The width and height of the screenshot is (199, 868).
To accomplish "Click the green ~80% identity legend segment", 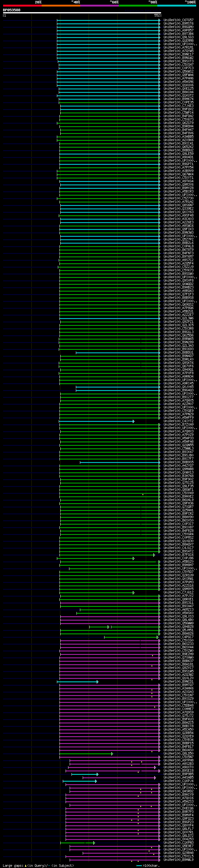I will coord(138,6).
